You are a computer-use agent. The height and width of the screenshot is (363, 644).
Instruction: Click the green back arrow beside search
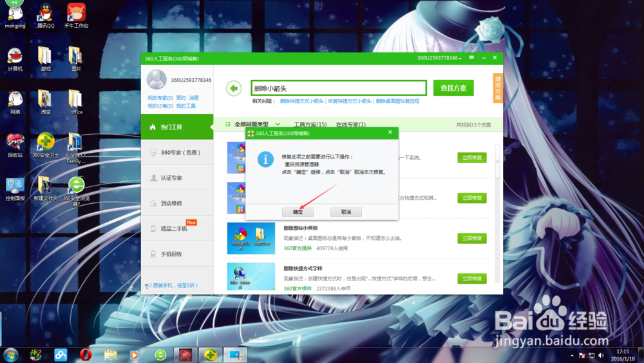tap(234, 88)
